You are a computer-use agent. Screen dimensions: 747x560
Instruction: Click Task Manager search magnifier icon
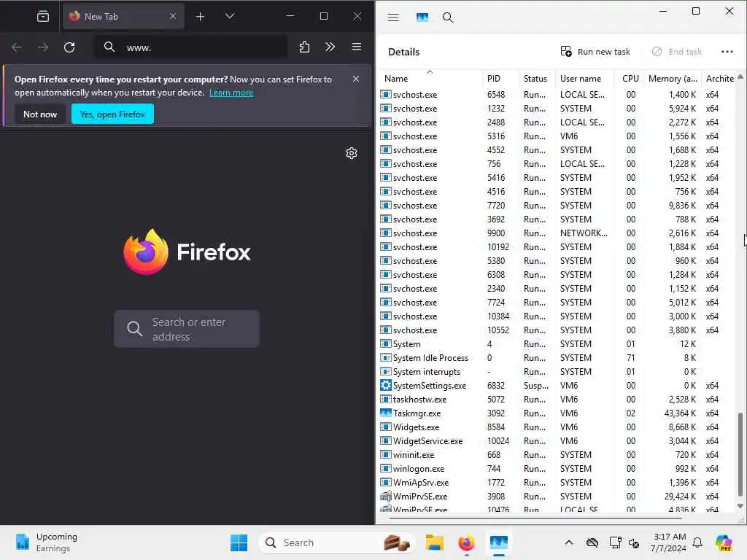[x=447, y=17]
